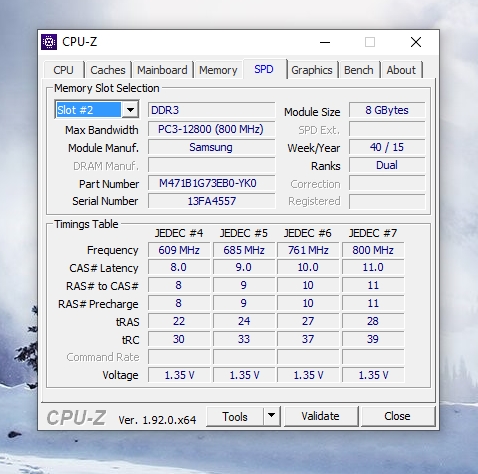
Task: Click the empty DRAM Manuf. field
Action: [212, 165]
